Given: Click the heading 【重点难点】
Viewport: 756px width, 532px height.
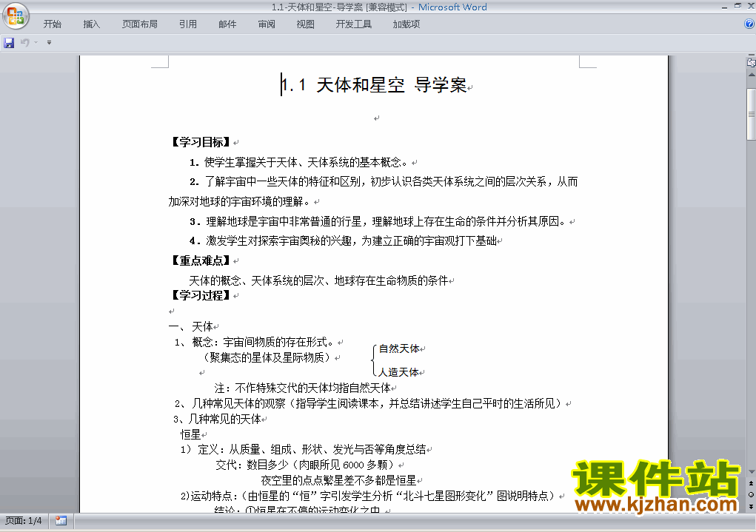Looking at the screenshot, I should coord(201,260).
